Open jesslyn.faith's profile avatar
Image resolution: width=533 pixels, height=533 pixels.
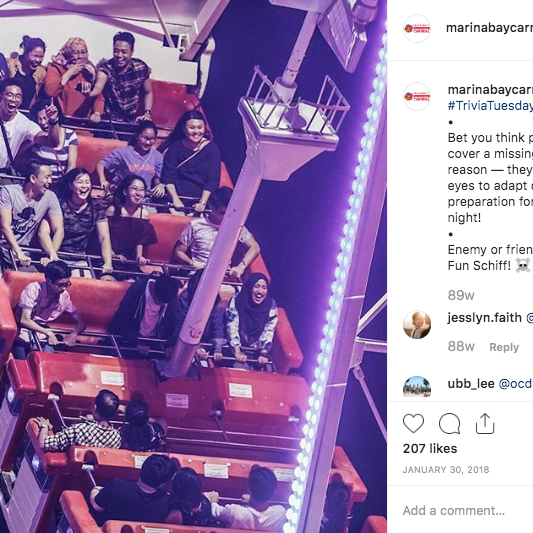click(417, 325)
